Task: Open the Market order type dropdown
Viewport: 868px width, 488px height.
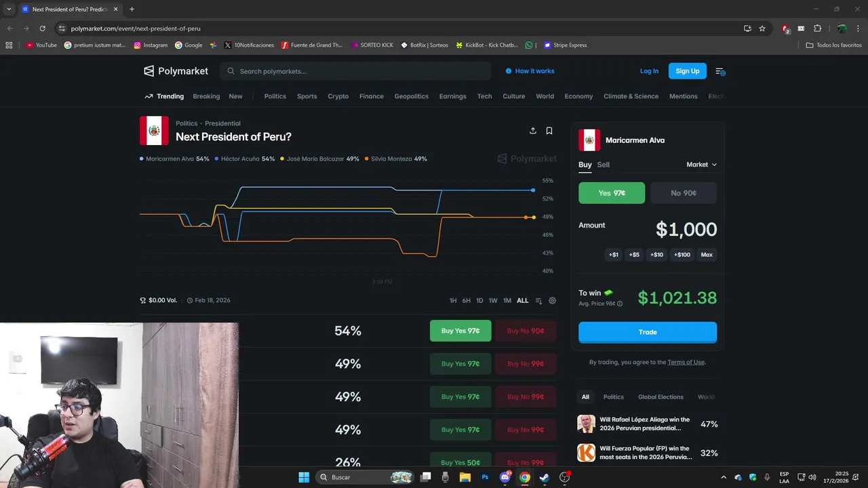Action: (x=701, y=165)
